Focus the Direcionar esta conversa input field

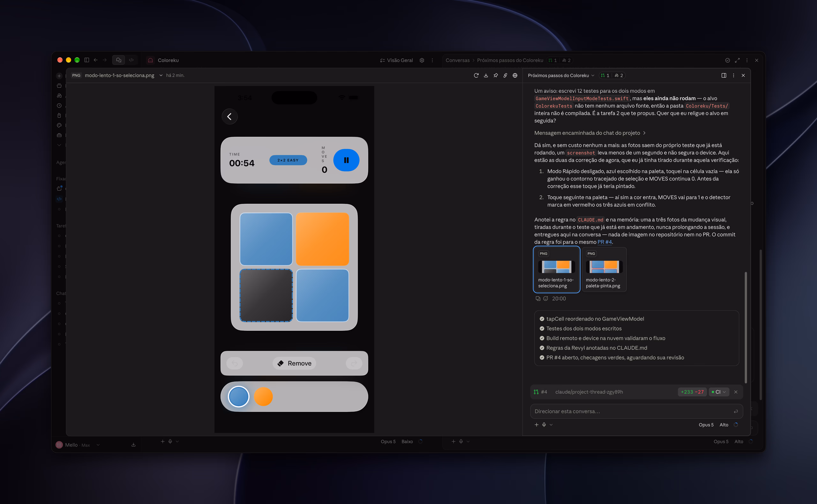[x=636, y=411]
